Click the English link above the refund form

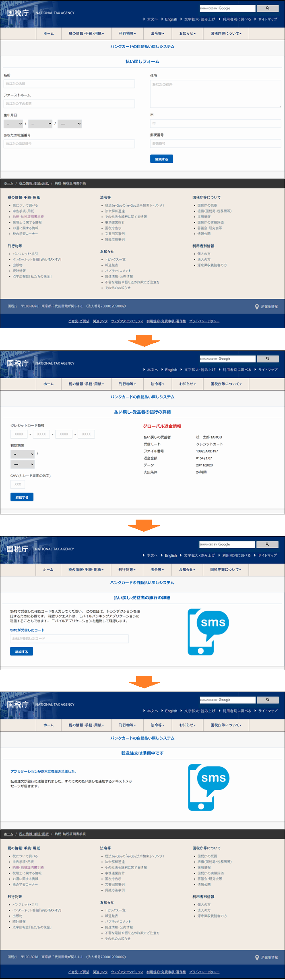(x=171, y=19)
